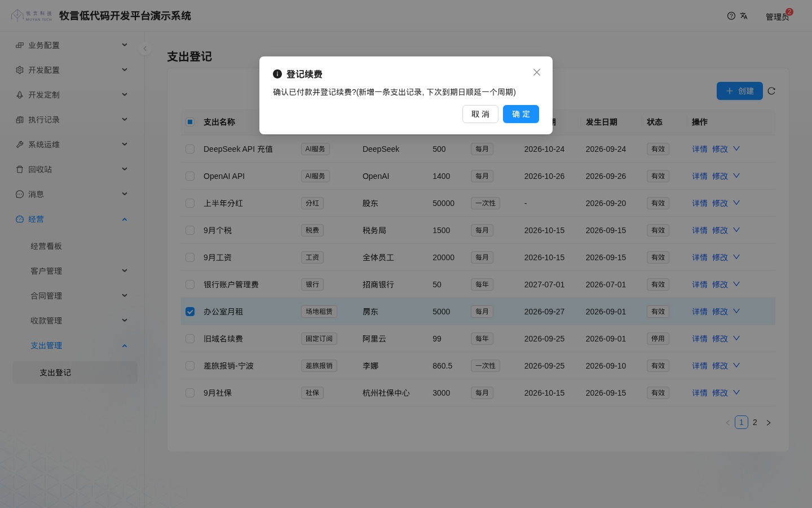Check the 银行账户管理费 row checkbox
Image resolution: width=812 pixels, height=508 pixels.
pos(190,284)
